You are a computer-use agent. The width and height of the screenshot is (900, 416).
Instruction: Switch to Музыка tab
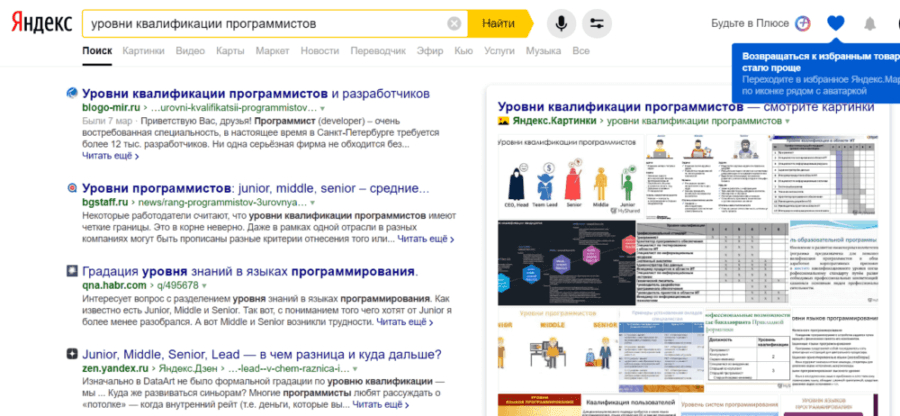(x=544, y=51)
